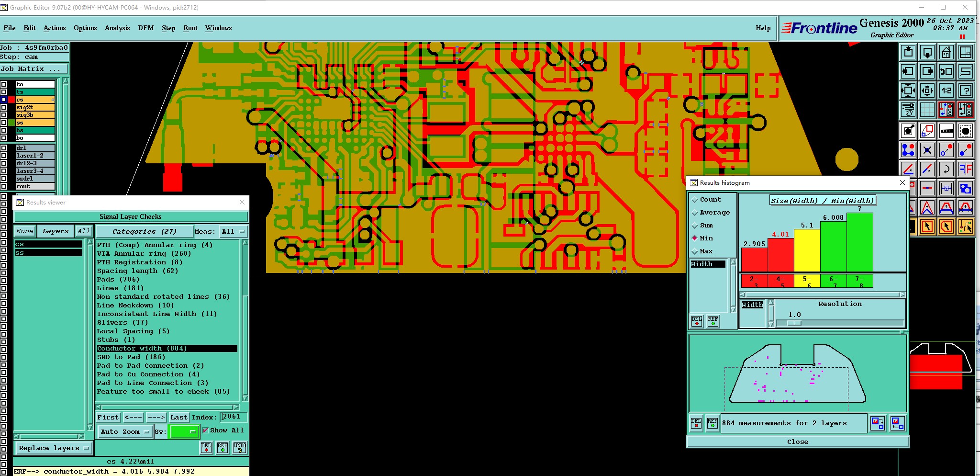Select the Count radio option
The height and width of the screenshot is (476, 980).
706,200
